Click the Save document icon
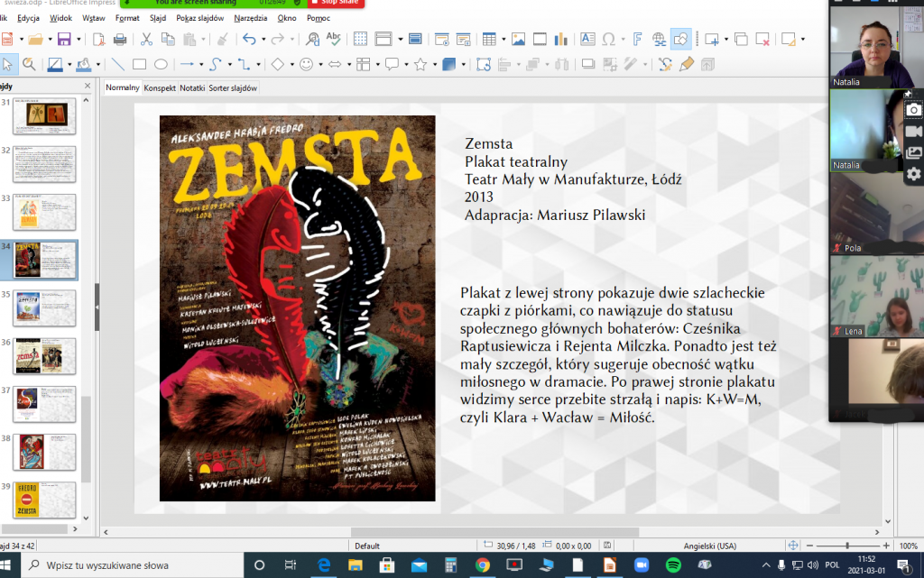Viewport: 924px width, 578px height. coord(63,39)
